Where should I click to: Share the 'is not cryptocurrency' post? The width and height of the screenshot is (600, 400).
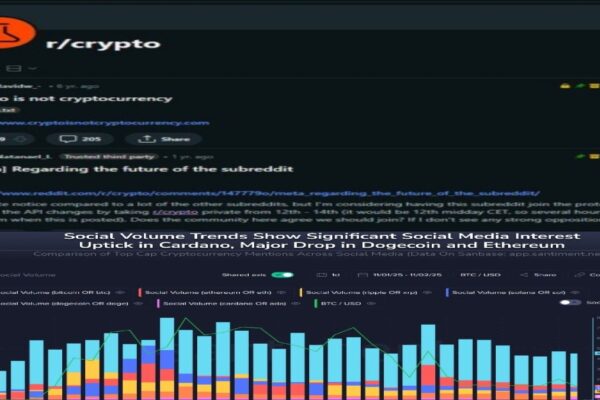[x=164, y=139]
